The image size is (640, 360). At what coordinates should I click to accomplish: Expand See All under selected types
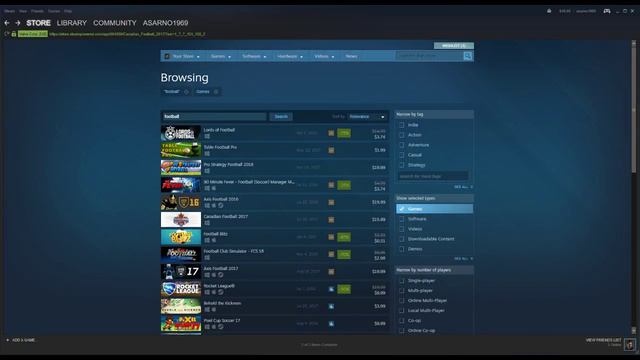(463, 259)
